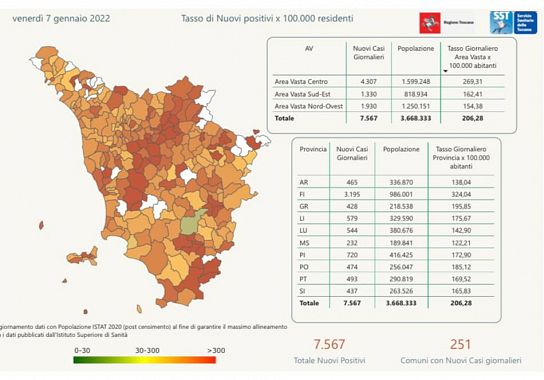Click the Provincia column header

[x=313, y=149]
